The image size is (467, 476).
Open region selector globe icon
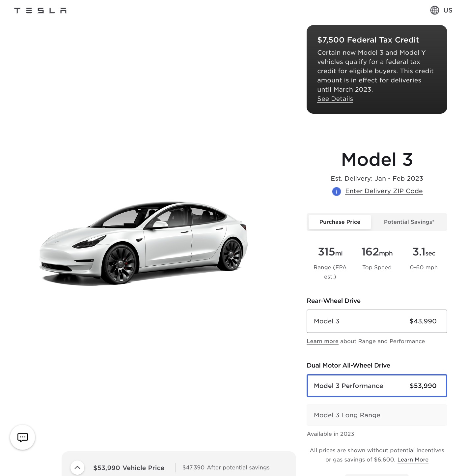point(435,10)
